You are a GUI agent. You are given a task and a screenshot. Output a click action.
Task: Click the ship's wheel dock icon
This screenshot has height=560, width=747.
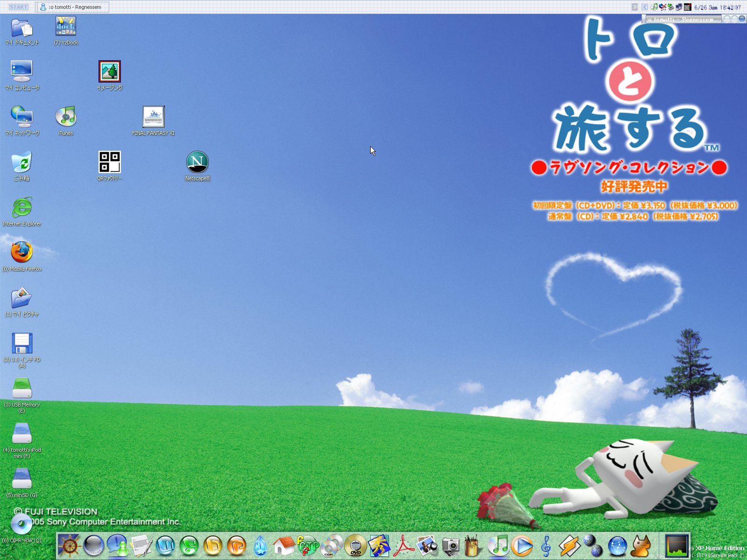69,546
